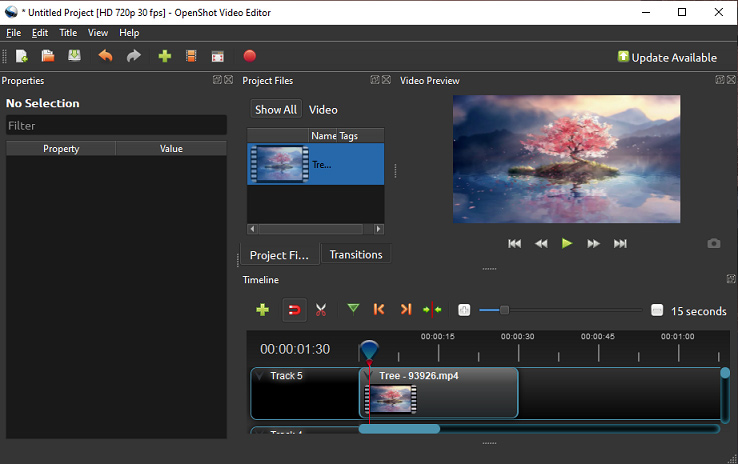Sort by the Tags column header

(361, 136)
